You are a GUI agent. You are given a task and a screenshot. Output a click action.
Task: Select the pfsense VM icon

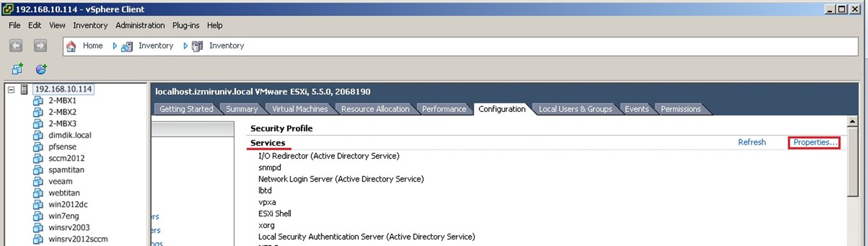tap(38, 147)
